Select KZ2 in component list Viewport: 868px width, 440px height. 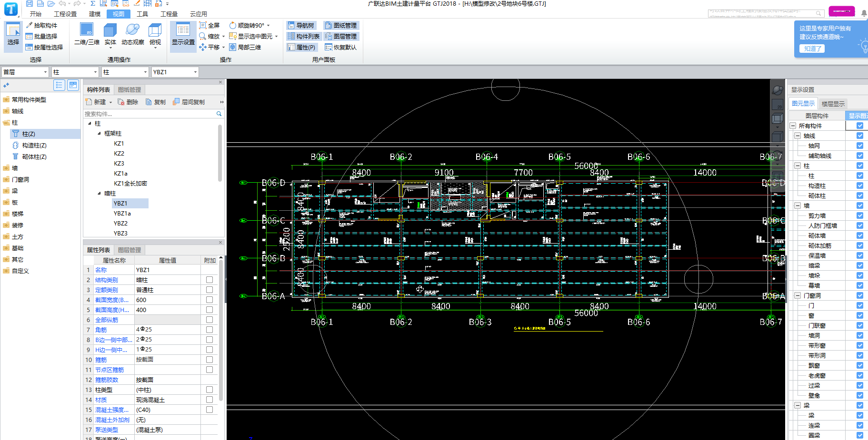119,154
